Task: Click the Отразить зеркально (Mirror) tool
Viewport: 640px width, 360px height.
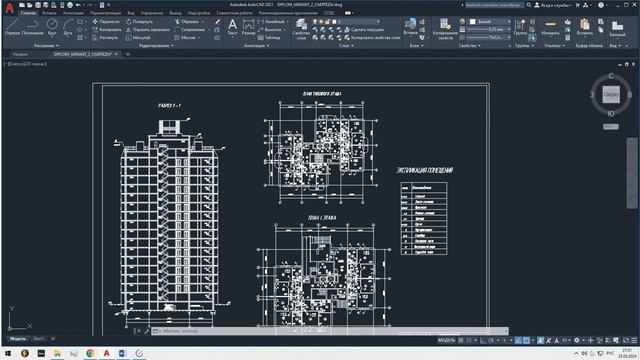Action: pyautogui.click(x=147, y=29)
